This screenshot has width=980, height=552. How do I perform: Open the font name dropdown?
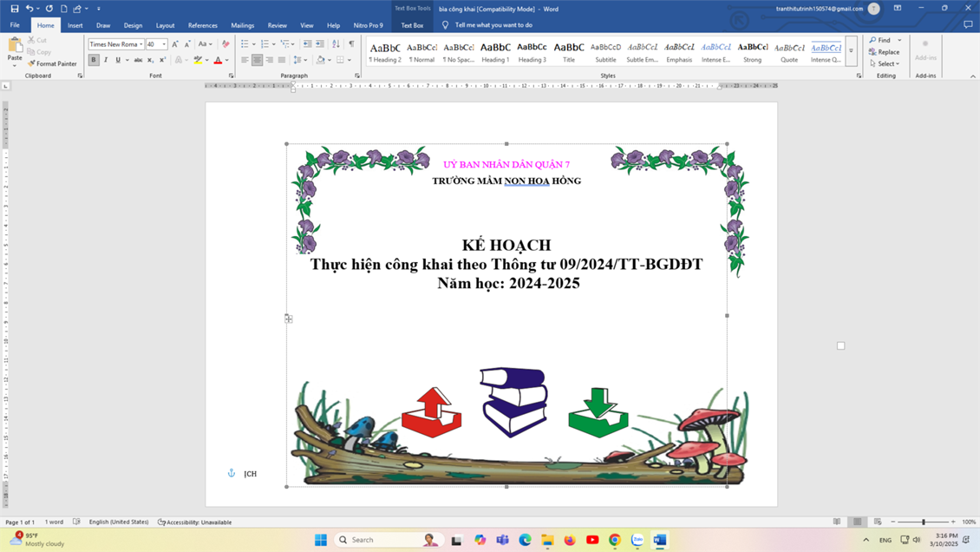141,44
